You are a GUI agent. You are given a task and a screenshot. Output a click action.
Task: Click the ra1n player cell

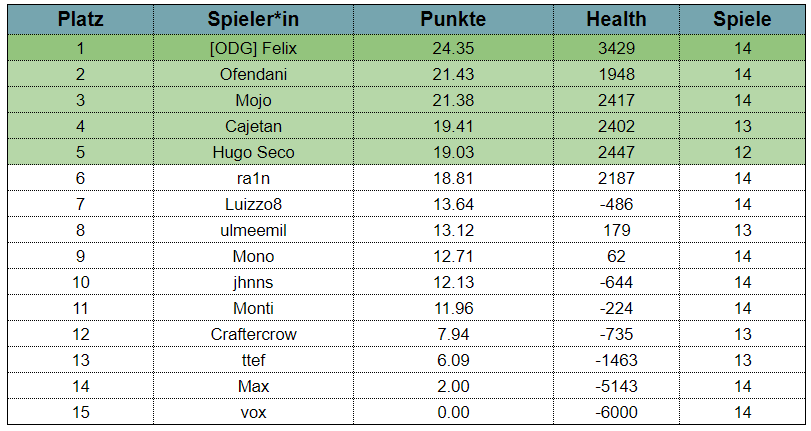(253, 178)
